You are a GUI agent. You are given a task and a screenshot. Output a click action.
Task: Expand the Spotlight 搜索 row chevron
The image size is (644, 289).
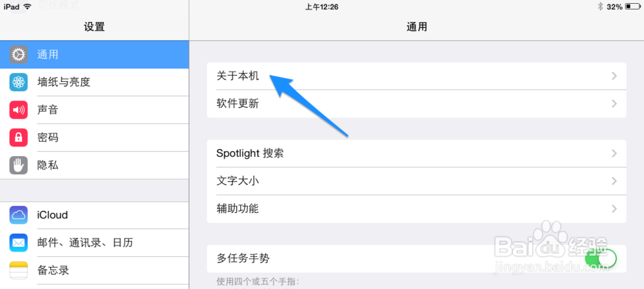(614, 153)
